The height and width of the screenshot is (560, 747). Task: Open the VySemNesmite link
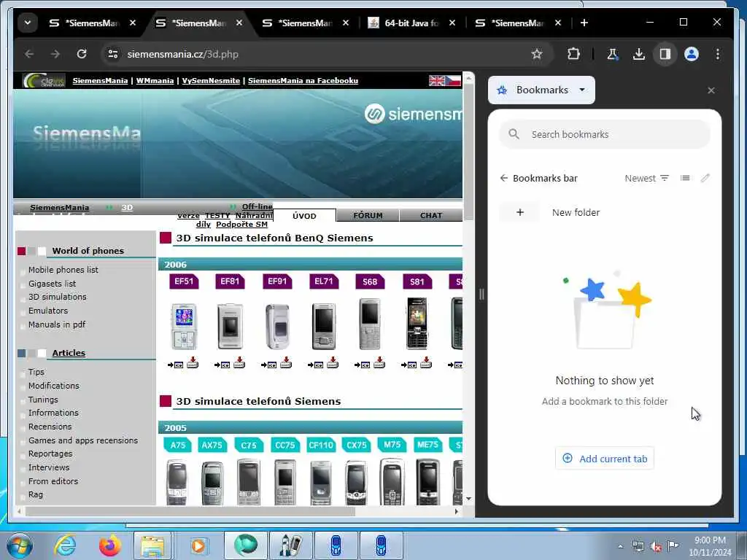pyautogui.click(x=211, y=80)
